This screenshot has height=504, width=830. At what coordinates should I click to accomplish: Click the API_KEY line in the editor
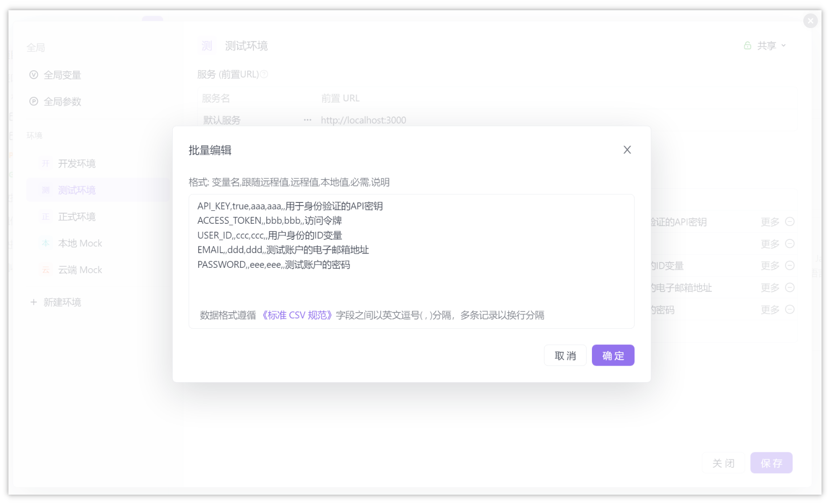(290, 206)
